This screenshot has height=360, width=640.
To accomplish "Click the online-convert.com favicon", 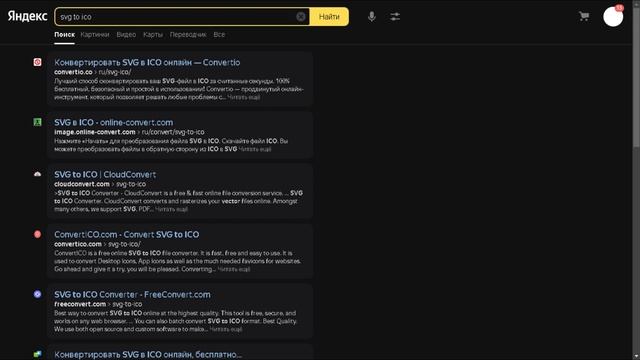I will coord(37,122).
